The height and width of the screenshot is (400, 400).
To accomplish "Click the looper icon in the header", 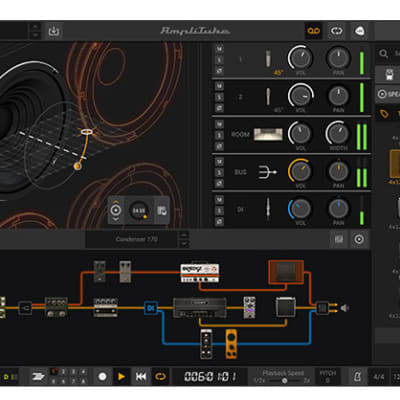I will (336, 31).
